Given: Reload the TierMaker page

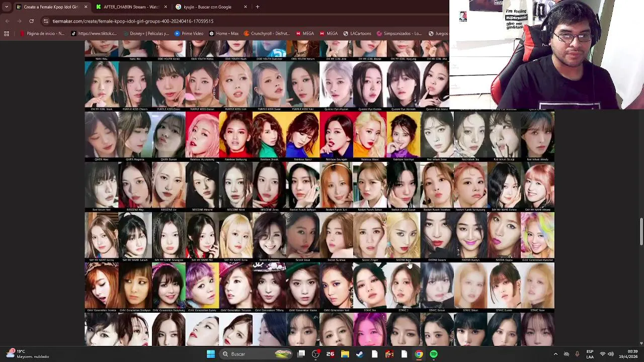Looking at the screenshot, I should click(31, 21).
